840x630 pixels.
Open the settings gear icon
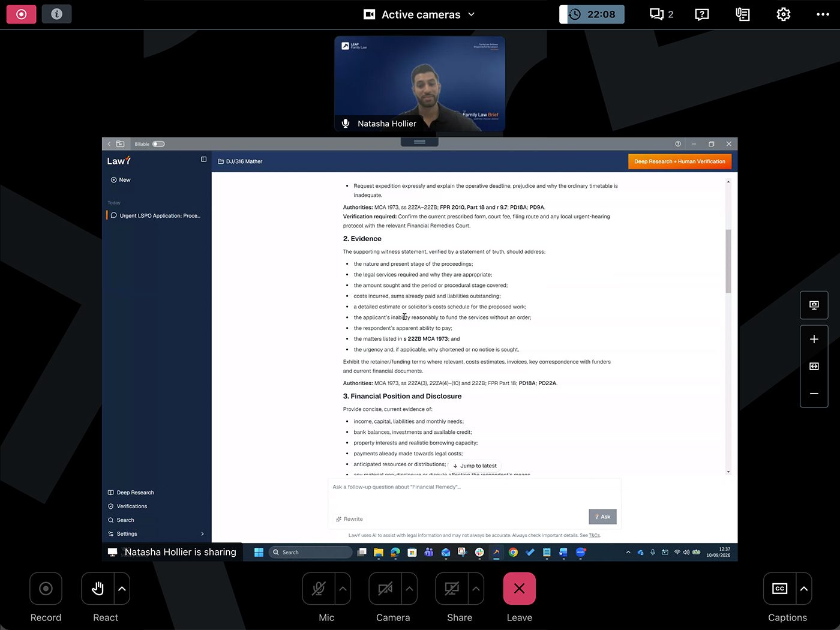(784, 14)
